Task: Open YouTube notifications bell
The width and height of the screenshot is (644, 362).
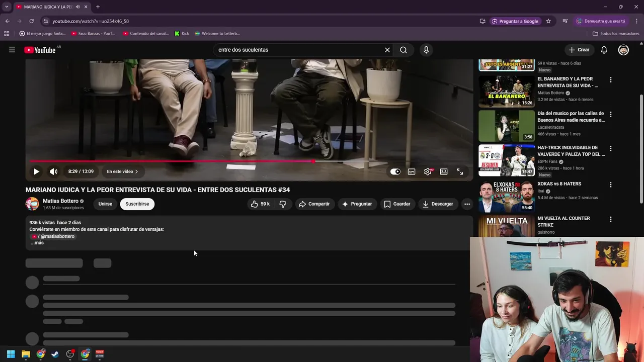Action: tap(604, 50)
